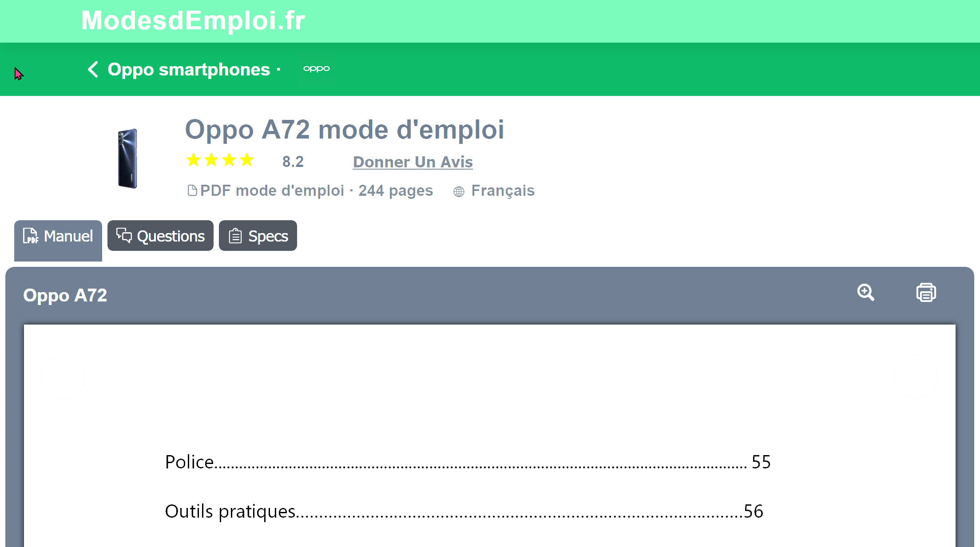This screenshot has height=547, width=980.
Task: Switch to the Questions tab
Action: pos(160,236)
